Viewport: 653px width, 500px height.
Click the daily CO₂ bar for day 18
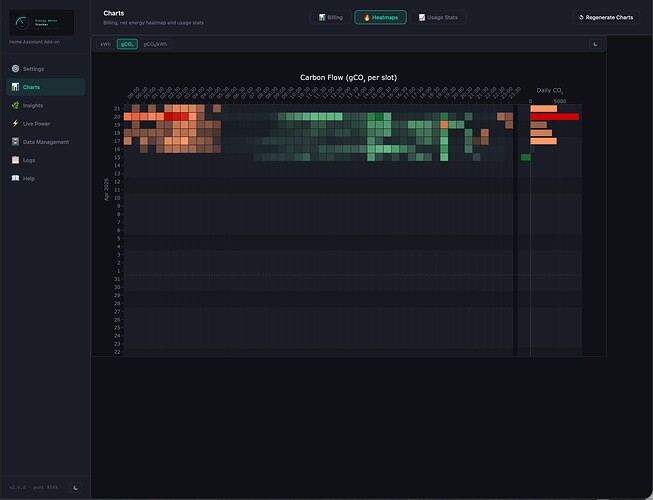pyautogui.click(x=541, y=133)
